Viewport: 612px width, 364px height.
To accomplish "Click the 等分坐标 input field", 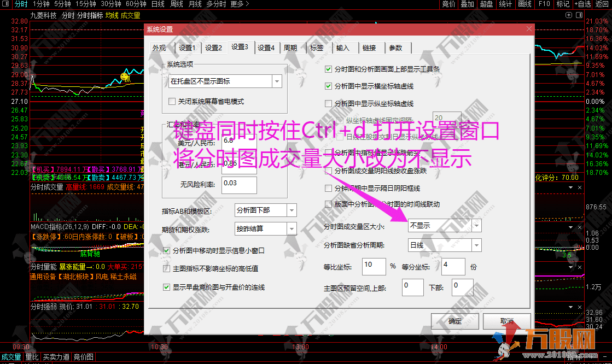I will [x=453, y=267].
